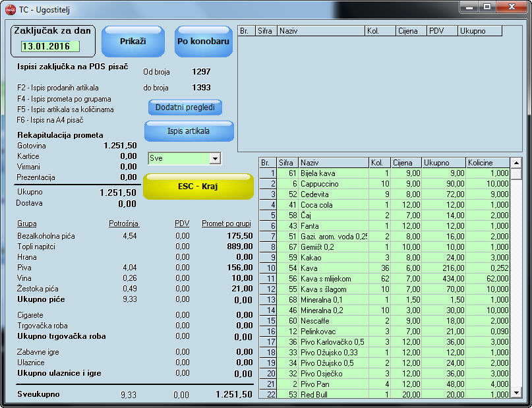Select the Cappuccino row
Screen dimensions: 532x408
pos(333,183)
